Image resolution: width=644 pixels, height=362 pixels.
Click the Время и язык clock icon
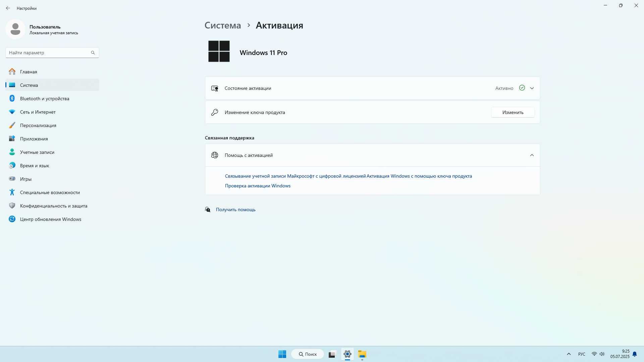click(x=12, y=165)
